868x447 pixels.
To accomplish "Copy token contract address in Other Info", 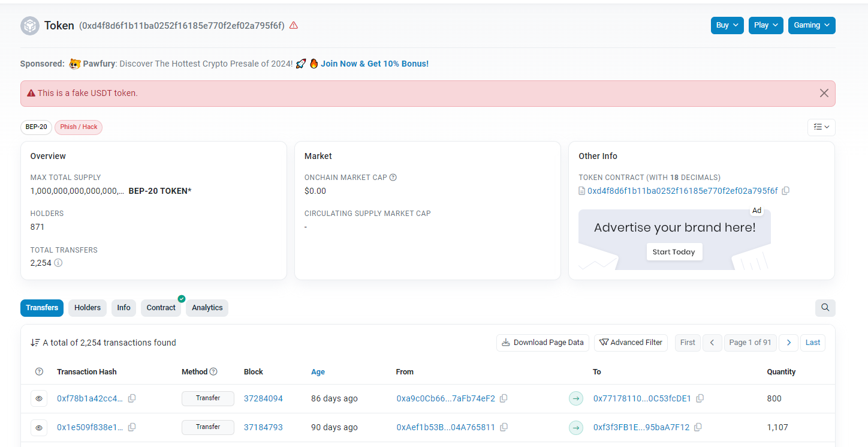I will (x=786, y=191).
